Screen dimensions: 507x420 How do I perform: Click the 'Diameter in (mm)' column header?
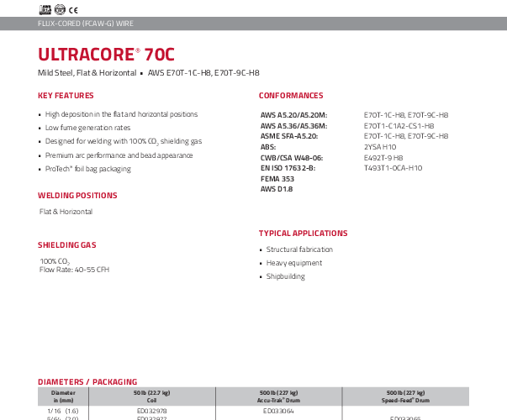tap(63, 396)
